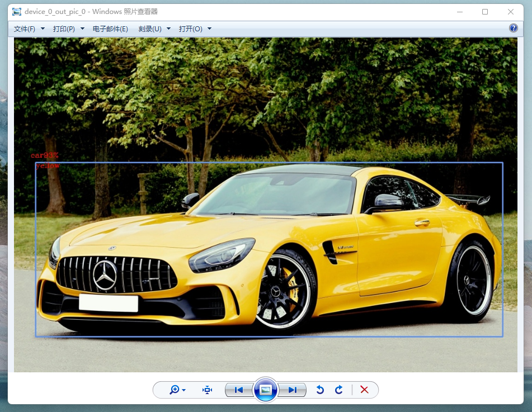Open the 文件(F) menu
The height and width of the screenshot is (412, 532).
click(x=25, y=29)
